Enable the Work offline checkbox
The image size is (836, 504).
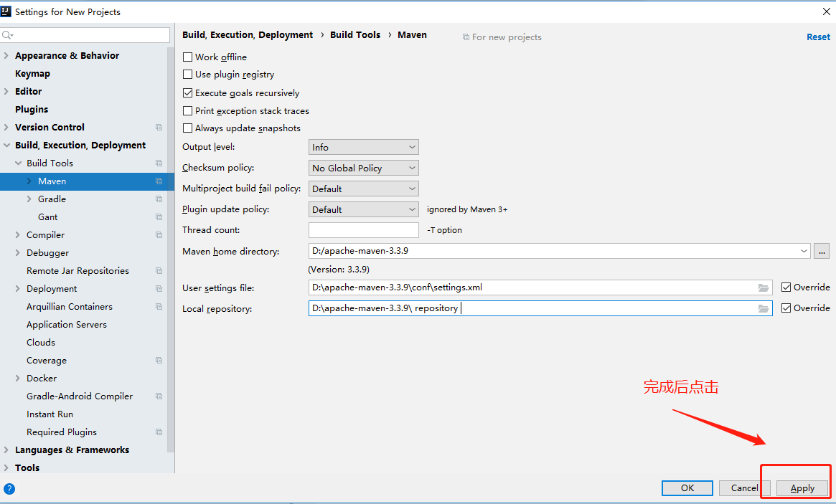point(188,57)
